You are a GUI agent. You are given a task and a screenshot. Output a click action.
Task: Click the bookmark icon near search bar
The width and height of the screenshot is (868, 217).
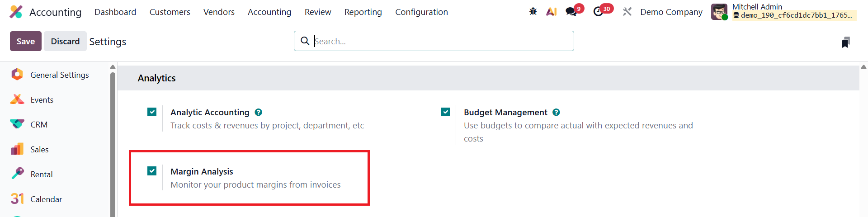point(846,42)
